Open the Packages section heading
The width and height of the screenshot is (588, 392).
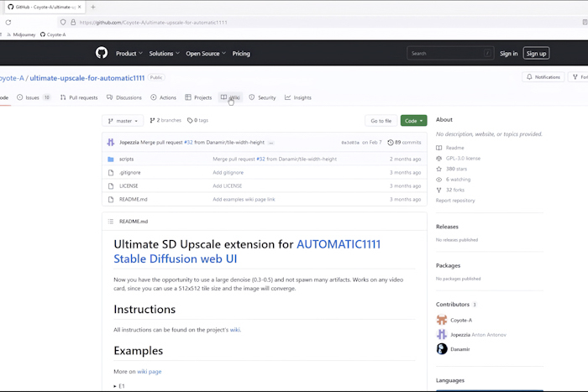point(448,266)
